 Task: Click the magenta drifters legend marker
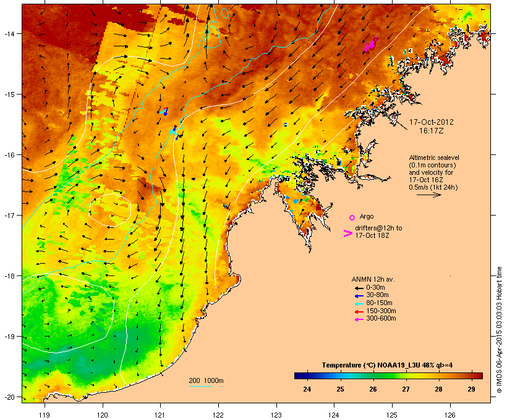pos(347,233)
